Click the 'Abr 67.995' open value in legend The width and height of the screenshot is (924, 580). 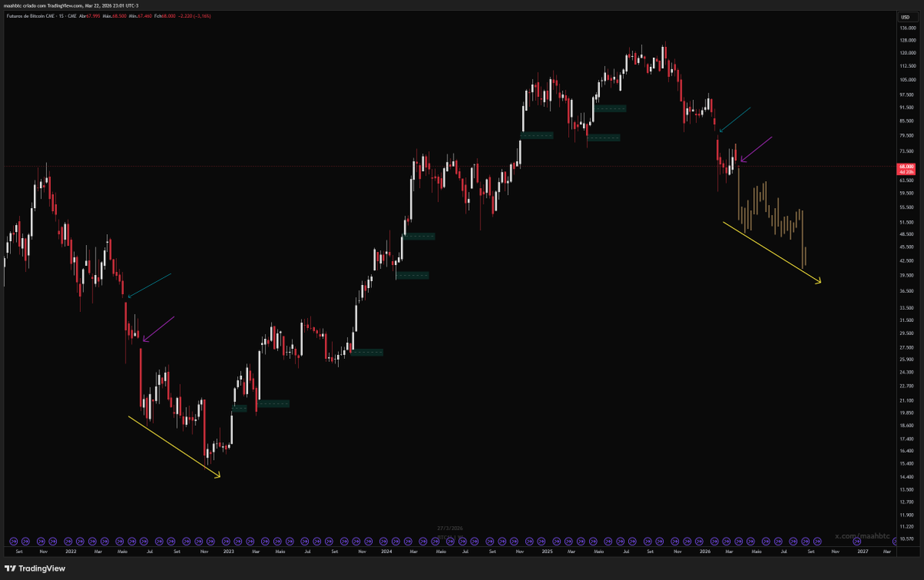click(89, 16)
